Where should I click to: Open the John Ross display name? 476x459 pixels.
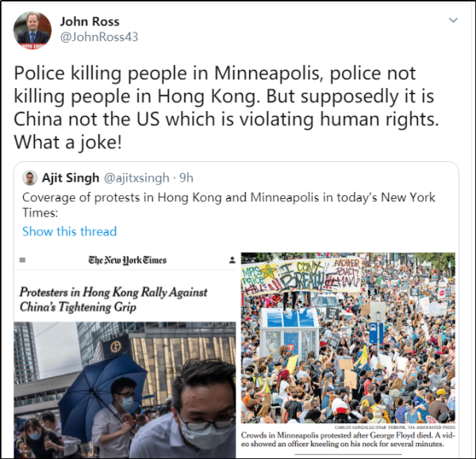pos(90,21)
